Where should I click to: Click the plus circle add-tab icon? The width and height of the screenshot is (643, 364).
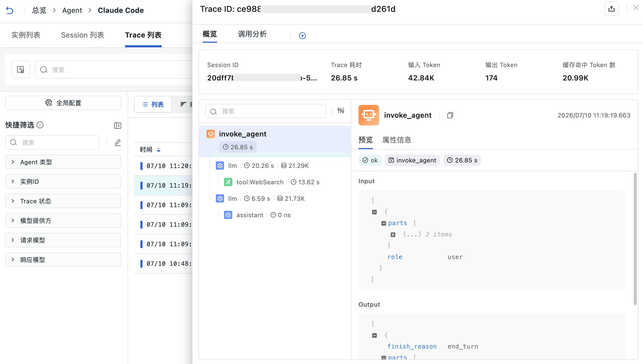click(302, 35)
